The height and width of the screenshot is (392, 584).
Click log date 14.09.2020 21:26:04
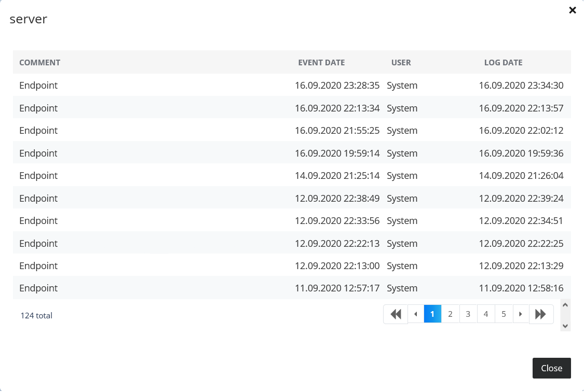(x=521, y=176)
